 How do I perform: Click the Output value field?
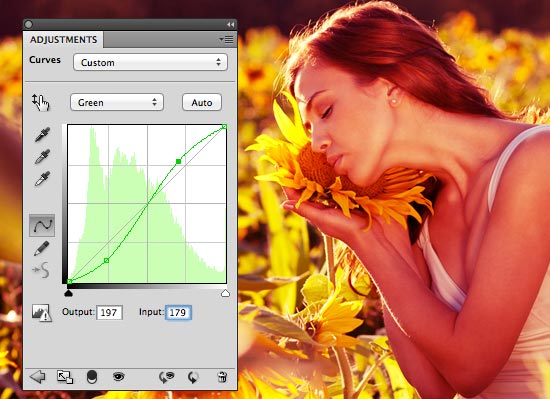point(109,312)
